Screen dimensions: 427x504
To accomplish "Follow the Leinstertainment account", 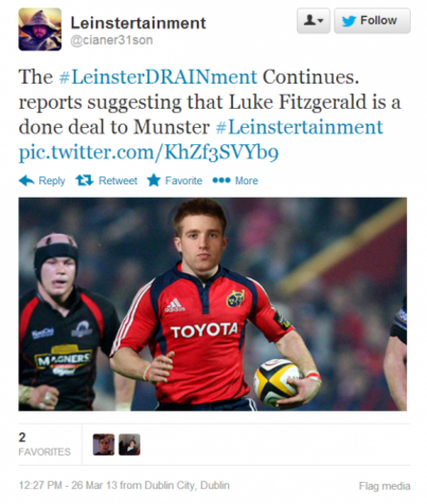I will [x=373, y=21].
